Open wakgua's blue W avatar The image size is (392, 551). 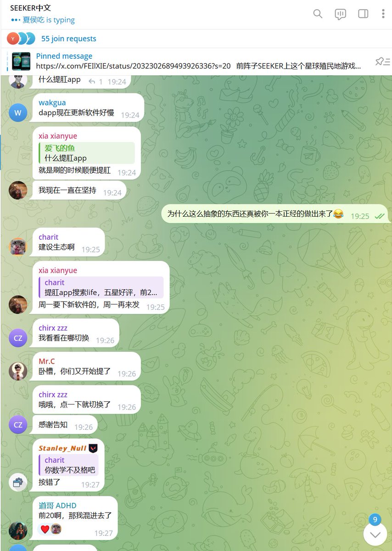(x=18, y=112)
